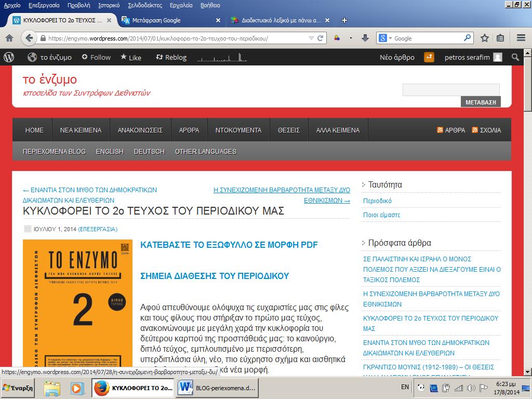Open sidebar recent post 'Η ΣΥΝΕΧΙΖΟΜΕΝΗ ΒΑΡΒΑΡΟΤΗΤΑ'
Viewport: 532px width, 399px height.
(x=431, y=299)
